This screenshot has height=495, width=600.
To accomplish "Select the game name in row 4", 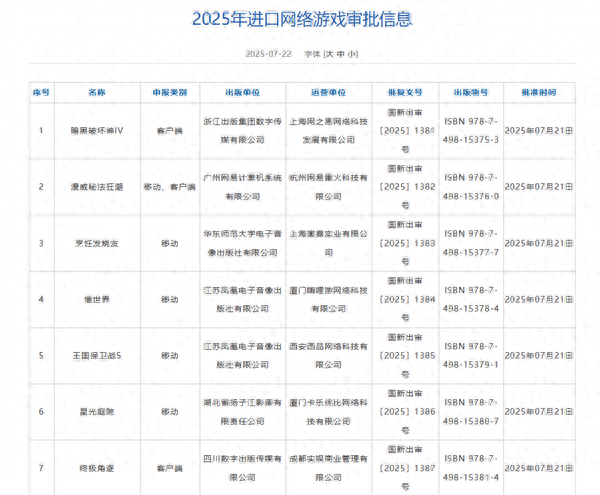I will [x=97, y=300].
